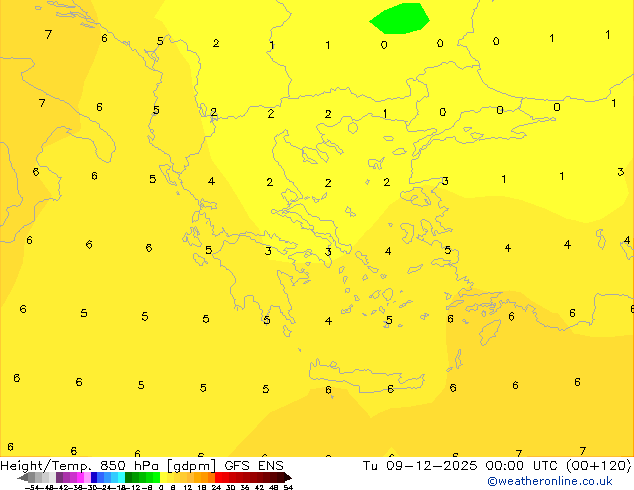634x490 pixels.
Task: Click the 'Height/Temp. 850 hPa [gdpm]' title
Action: tap(108, 466)
